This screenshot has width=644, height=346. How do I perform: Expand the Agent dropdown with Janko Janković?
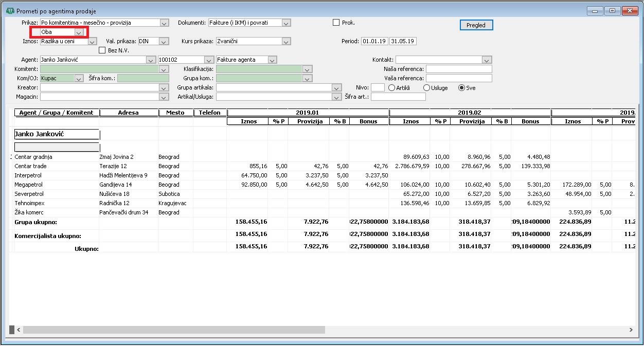[x=152, y=60]
